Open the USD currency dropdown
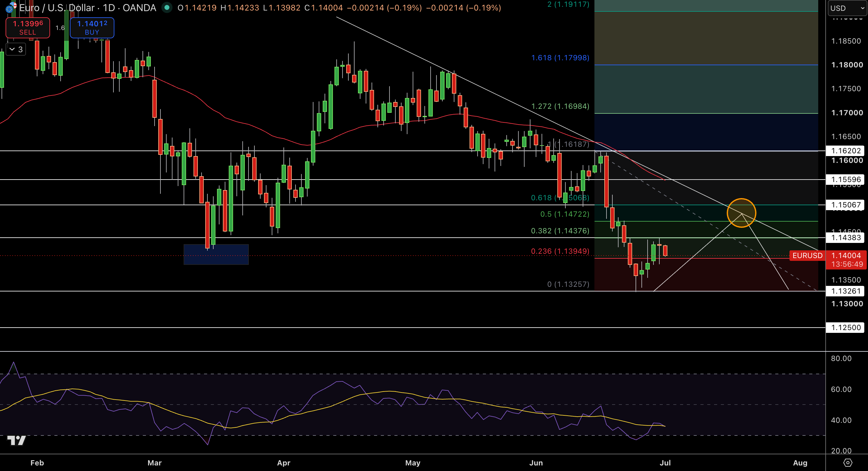 click(x=847, y=8)
